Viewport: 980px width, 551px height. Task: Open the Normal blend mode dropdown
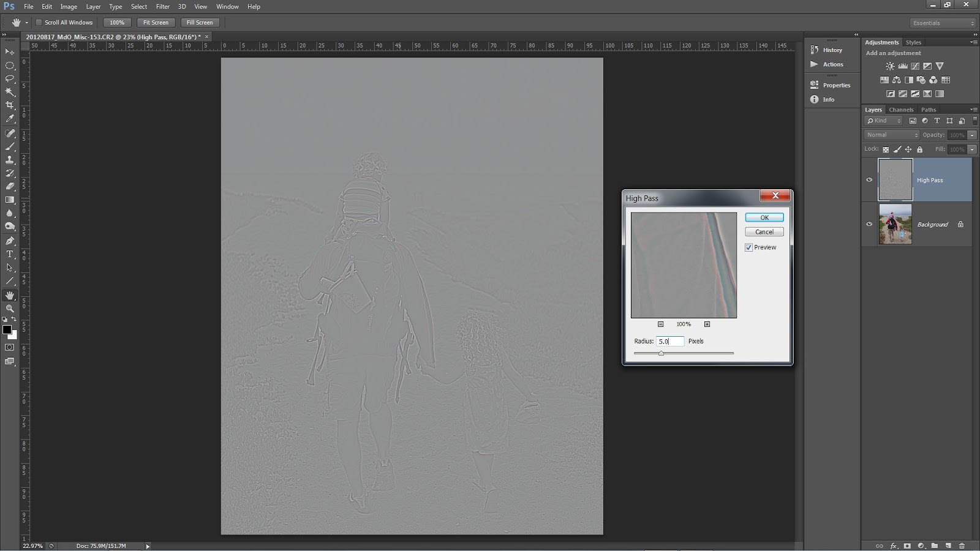(x=892, y=135)
